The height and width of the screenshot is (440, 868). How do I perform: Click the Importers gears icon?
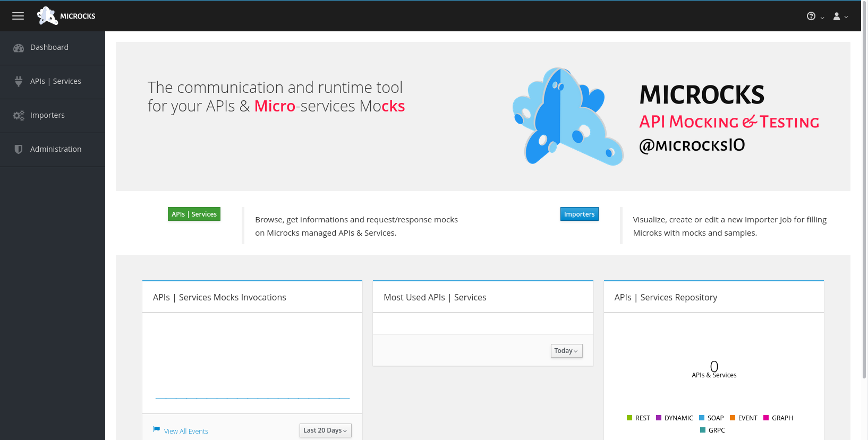click(x=19, y=115)
